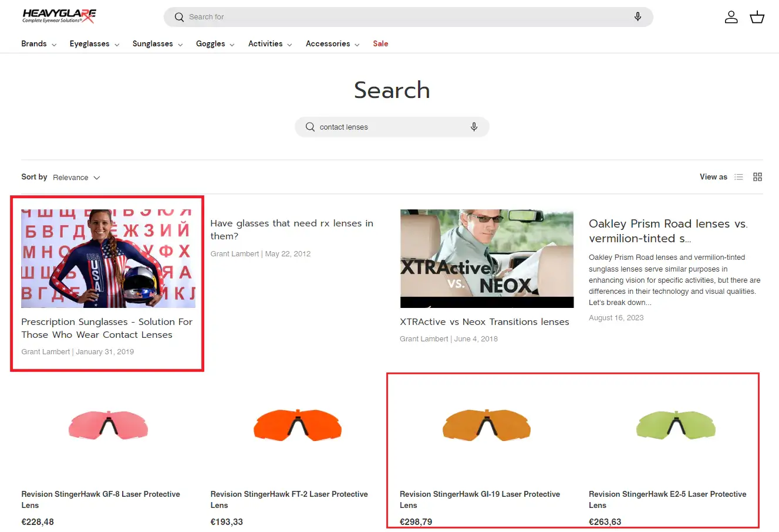
Task: Open the 'XTRActive vs Neox Transitions lenses' article
Action: [484, 321]
